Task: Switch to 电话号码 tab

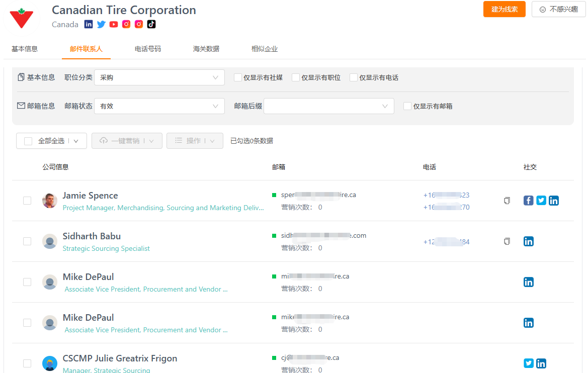Action: 148,49
